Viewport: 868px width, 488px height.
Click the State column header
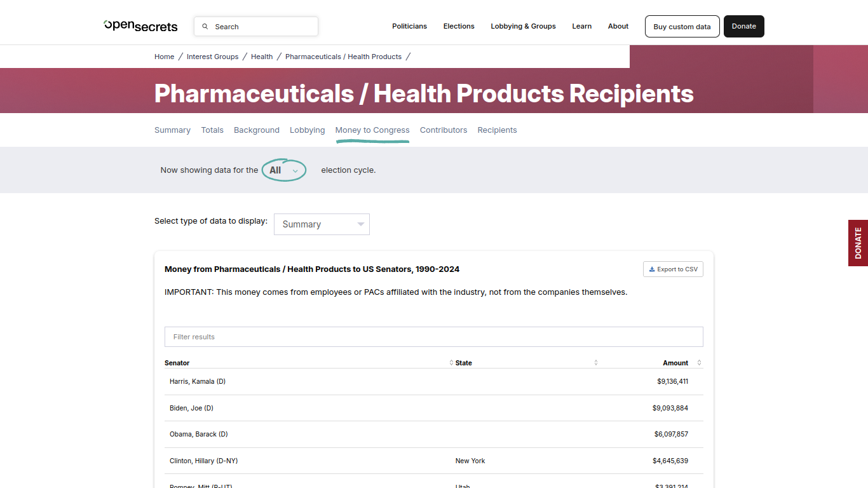464,363
